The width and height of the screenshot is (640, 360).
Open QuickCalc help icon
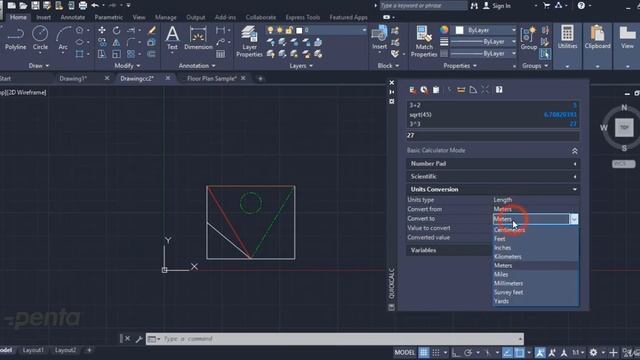pyautogui.click(x=499, y=90)
